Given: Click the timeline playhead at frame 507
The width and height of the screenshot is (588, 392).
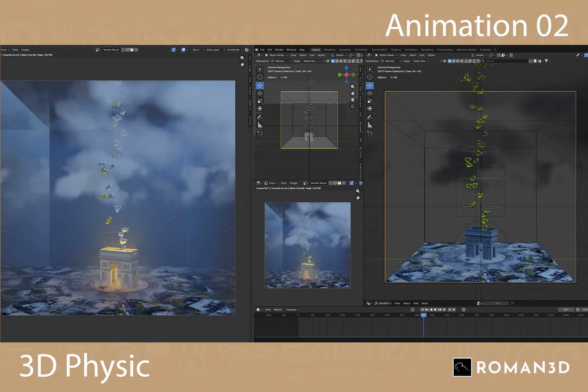Looking at the screenshot, I should [423, 315].
